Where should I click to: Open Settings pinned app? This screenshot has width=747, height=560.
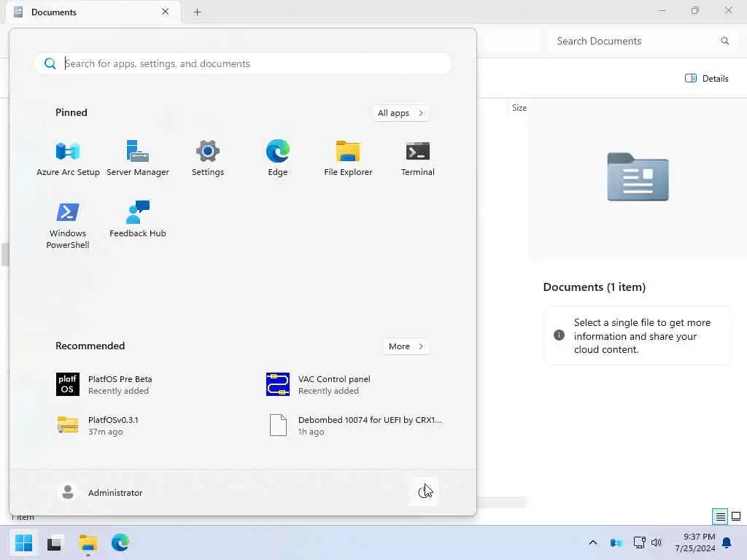point(208,158)
